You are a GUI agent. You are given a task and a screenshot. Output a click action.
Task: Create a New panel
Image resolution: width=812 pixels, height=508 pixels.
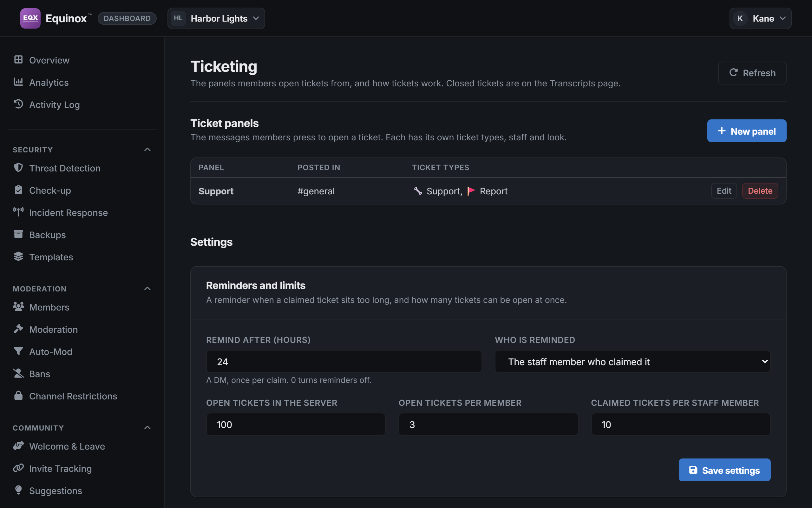point(747,131)
